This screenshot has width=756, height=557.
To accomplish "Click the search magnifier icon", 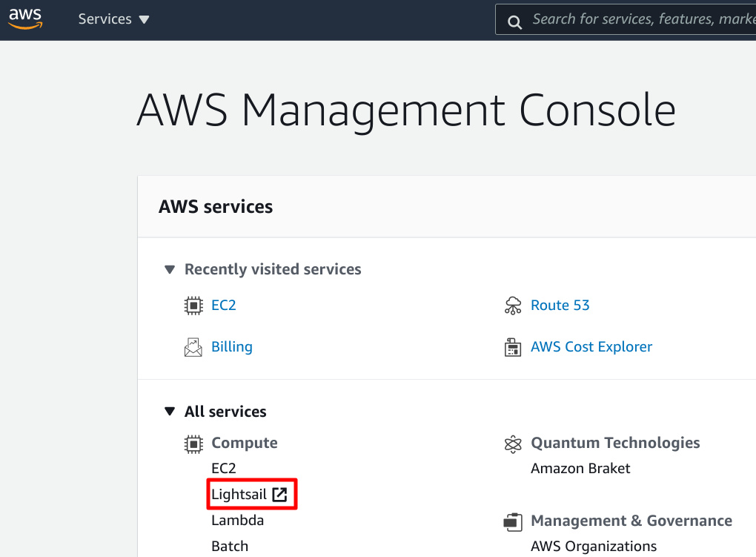I will click(x=514, y=22).
